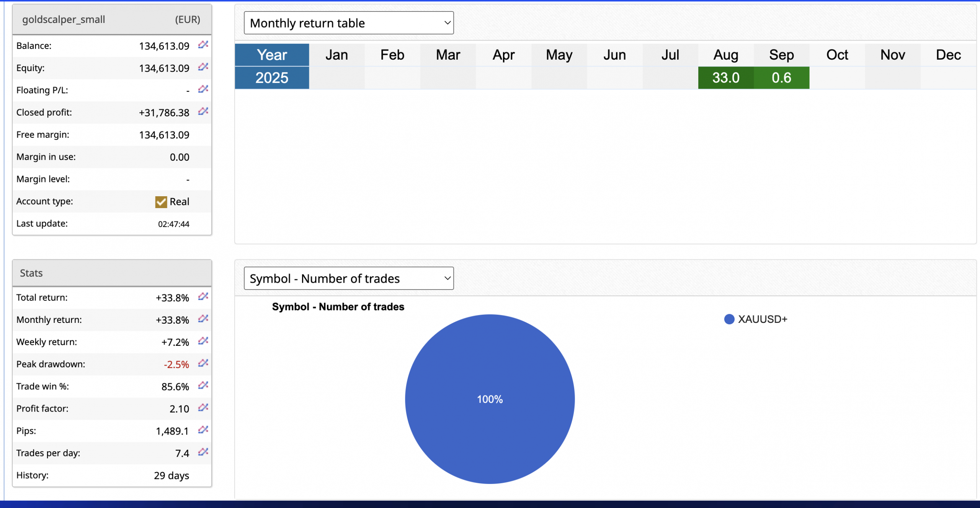Click the XAUUSD+ legend color dot
Image resolution: width=980 pixels, height=508 pixels.
coord(729,319)
